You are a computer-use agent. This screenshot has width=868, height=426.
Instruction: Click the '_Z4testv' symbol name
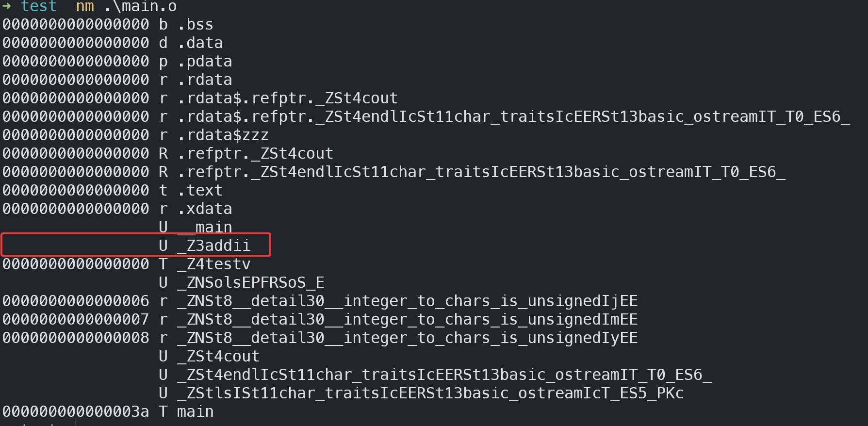[213, 264]
